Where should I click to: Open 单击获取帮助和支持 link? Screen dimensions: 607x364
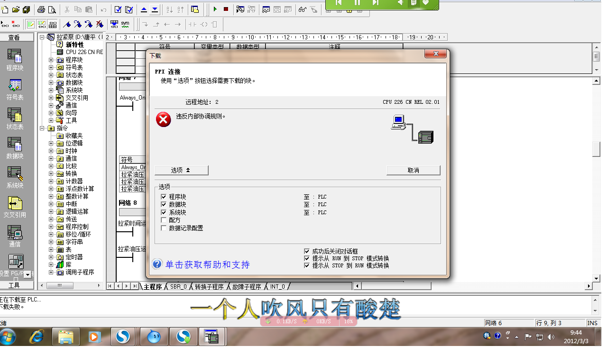click(207, 264)
